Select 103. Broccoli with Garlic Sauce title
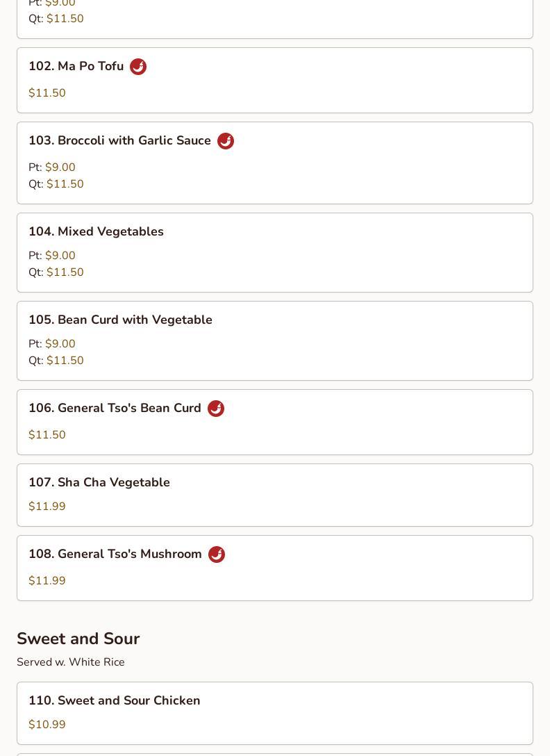Viewport: 550px width, 756px height. click(x=119, y=141)
